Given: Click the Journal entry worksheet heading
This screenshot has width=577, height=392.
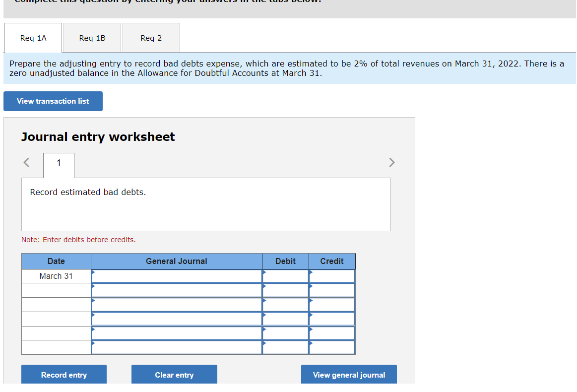Looking at the screenshot, I should tap(98, 137).
